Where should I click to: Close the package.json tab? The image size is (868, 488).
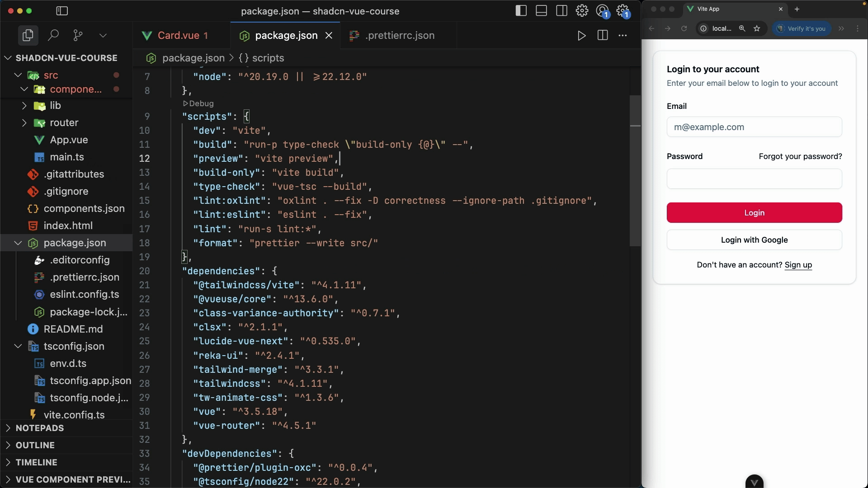[x=329, y=35]
